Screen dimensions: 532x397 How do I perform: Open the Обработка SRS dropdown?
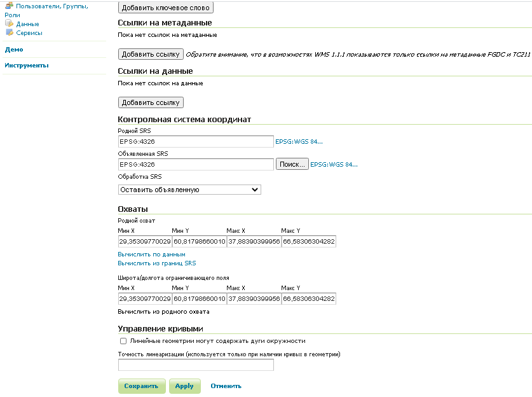(x=188, y=190)
